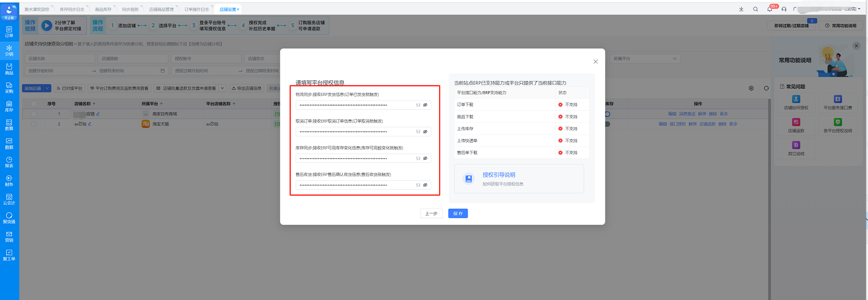Reveal the 物流同步 field's hidden value
Screen dimensions: 868x300
(425, 105)
